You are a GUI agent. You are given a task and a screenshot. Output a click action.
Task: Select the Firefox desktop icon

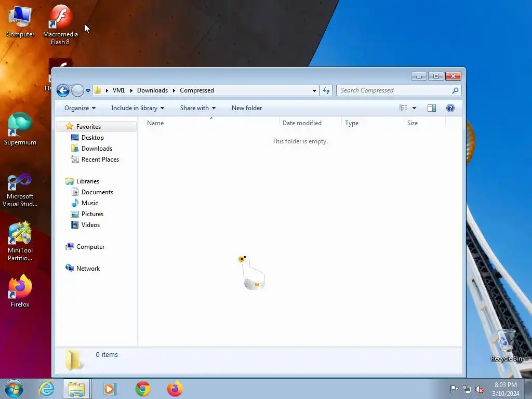(20, 291)
